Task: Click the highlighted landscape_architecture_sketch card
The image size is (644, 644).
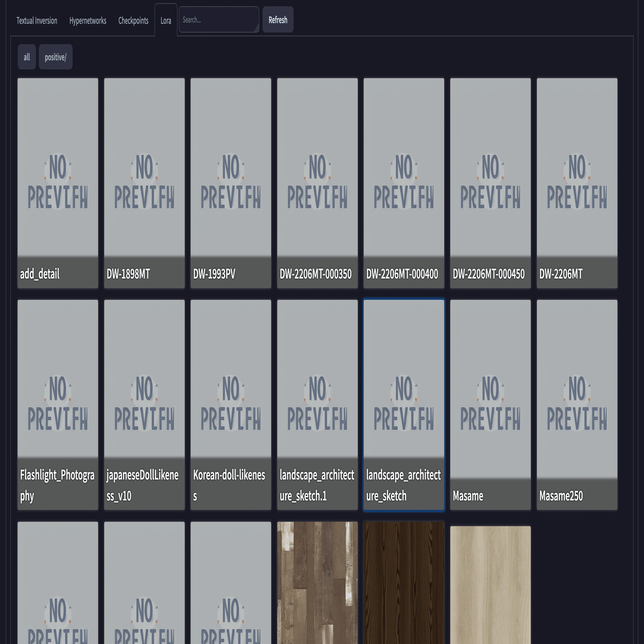Action: [404, 405]
